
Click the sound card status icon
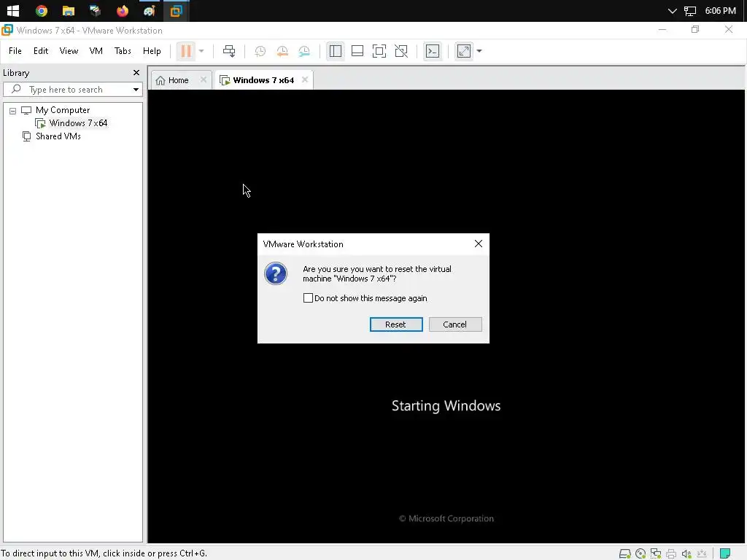[686, 553]
